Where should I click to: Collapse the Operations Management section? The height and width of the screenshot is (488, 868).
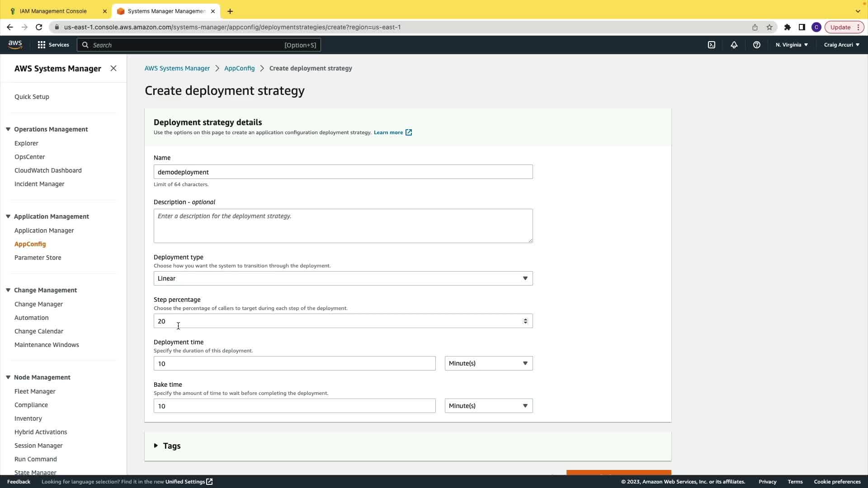pyautogui.click(x=8, y=129)
